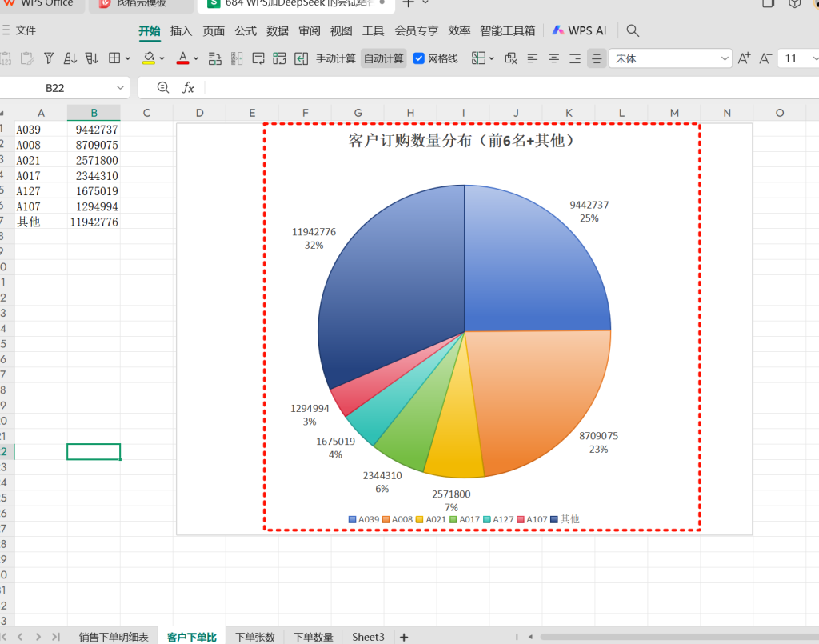Add a new sheet with plus button
819x644 pixels.
pos(404,638)
